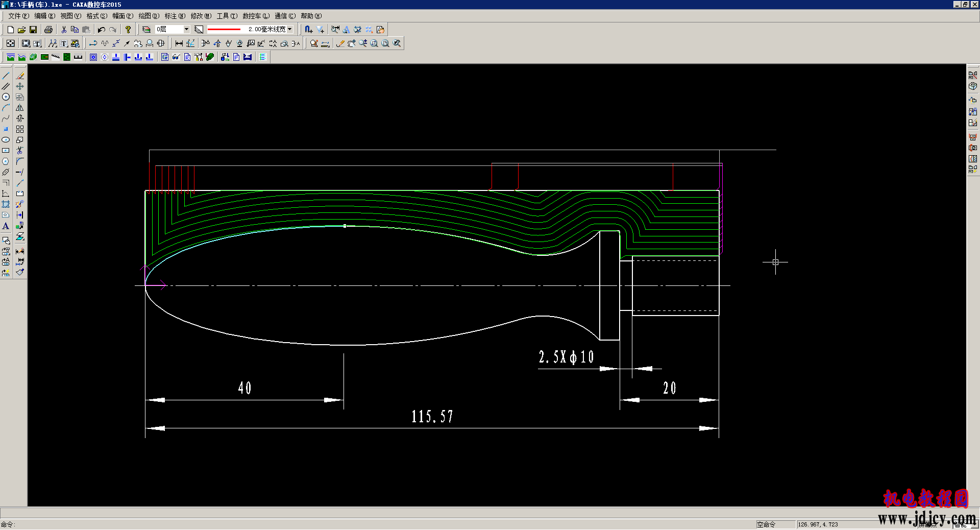Click the 空命令 status bar field
The image size is (980, 530).
(x=776, y=524)
